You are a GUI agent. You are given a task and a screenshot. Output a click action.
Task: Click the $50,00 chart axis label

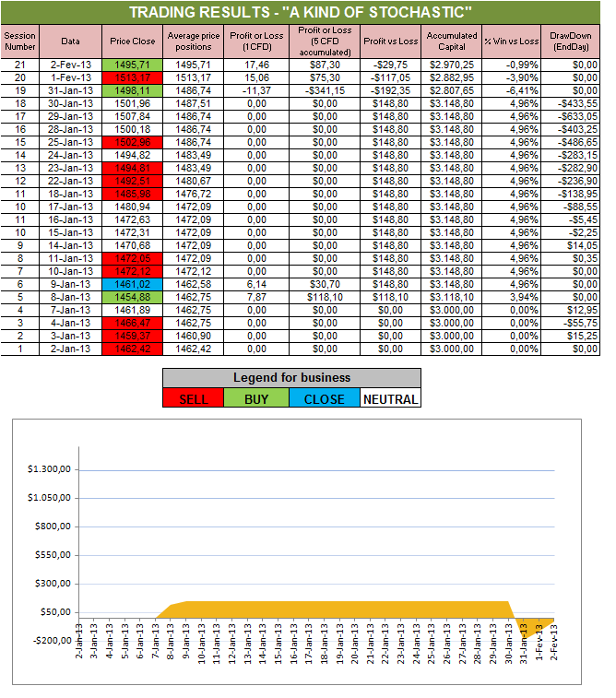55,612
